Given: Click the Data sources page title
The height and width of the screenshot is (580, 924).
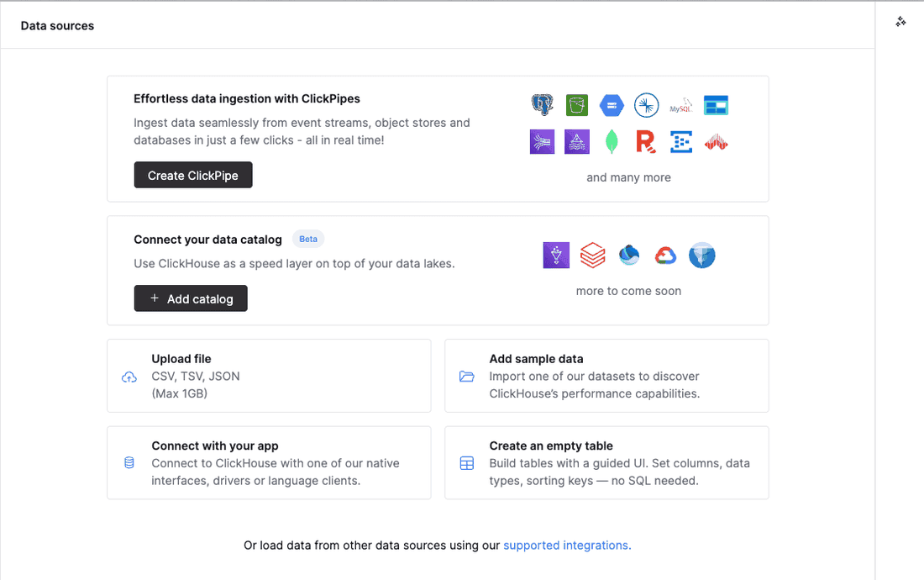Looking at the screenshot, I should pos(57,26).
